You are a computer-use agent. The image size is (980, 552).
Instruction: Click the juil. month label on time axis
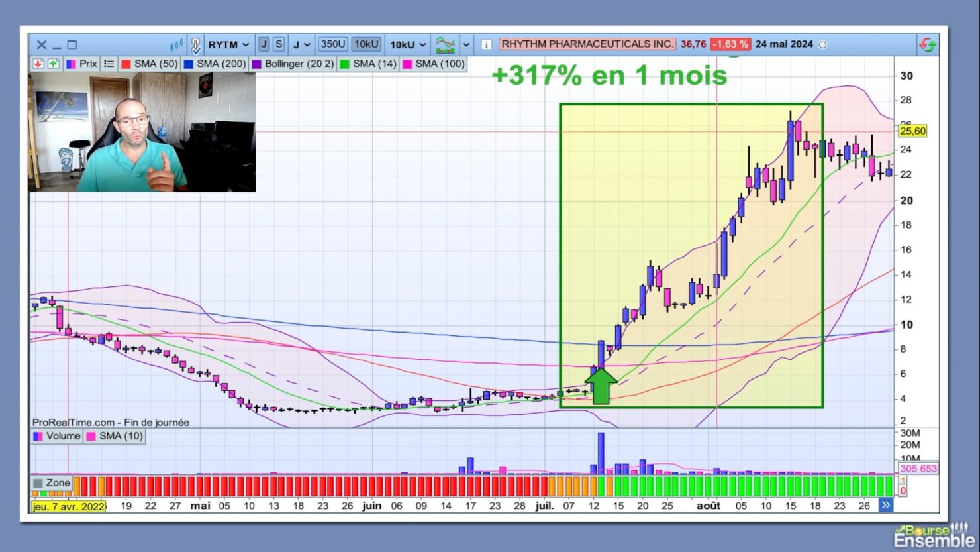[x=544, y=506]
